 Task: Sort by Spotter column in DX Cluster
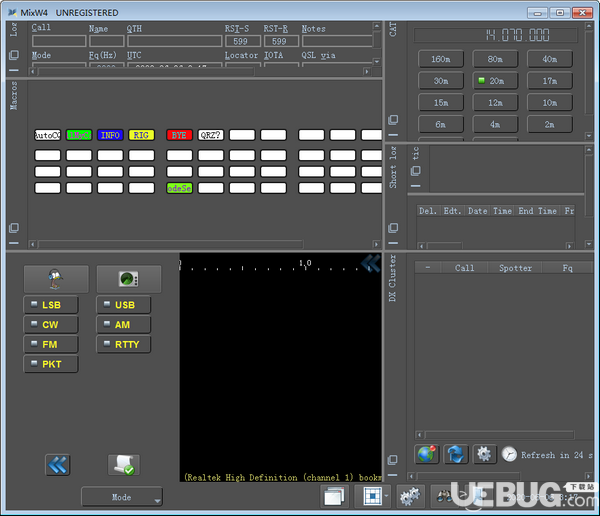point(515,268)
